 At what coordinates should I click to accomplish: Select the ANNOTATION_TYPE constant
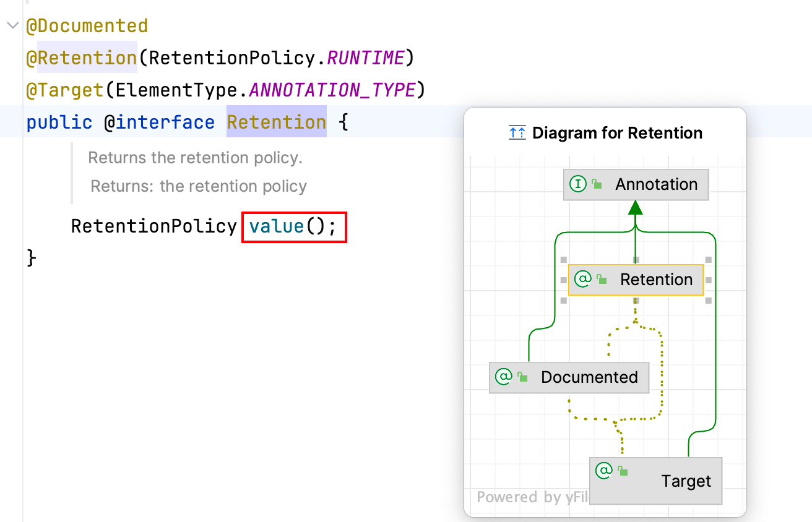(x=332, y=90)
